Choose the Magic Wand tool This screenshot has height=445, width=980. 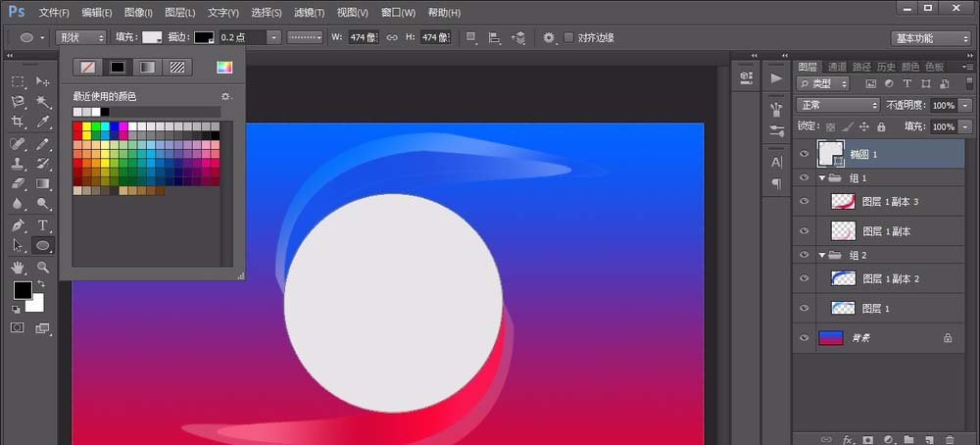coord(43,102)
